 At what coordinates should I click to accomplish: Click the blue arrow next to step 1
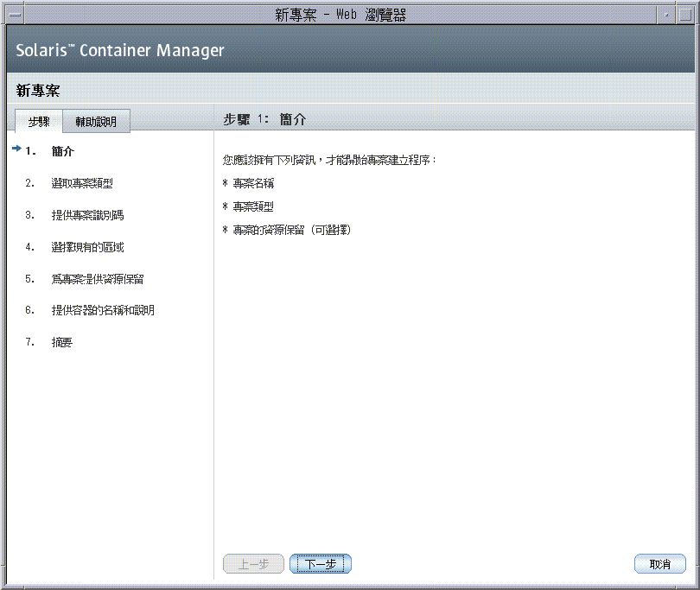click(16, 149)
